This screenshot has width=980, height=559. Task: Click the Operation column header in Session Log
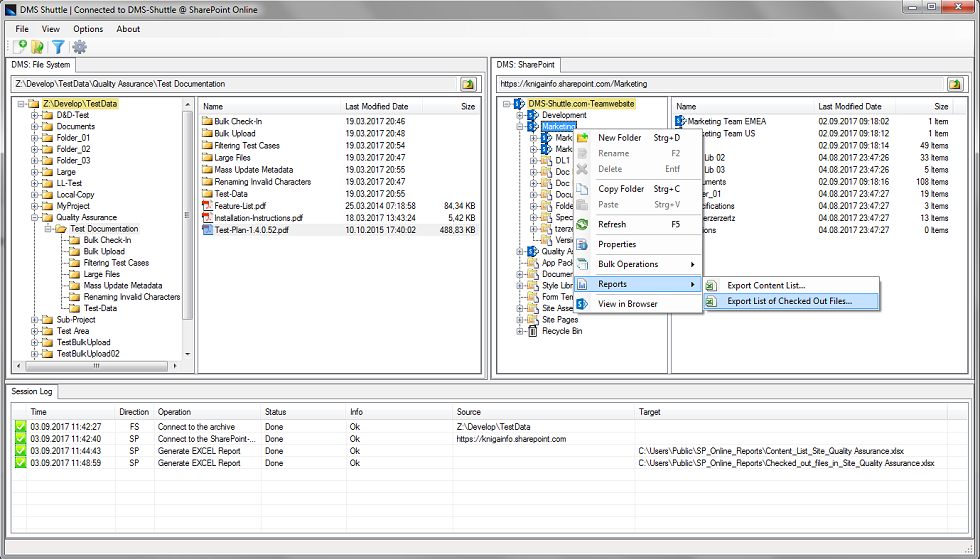click(x=208, y=412)
